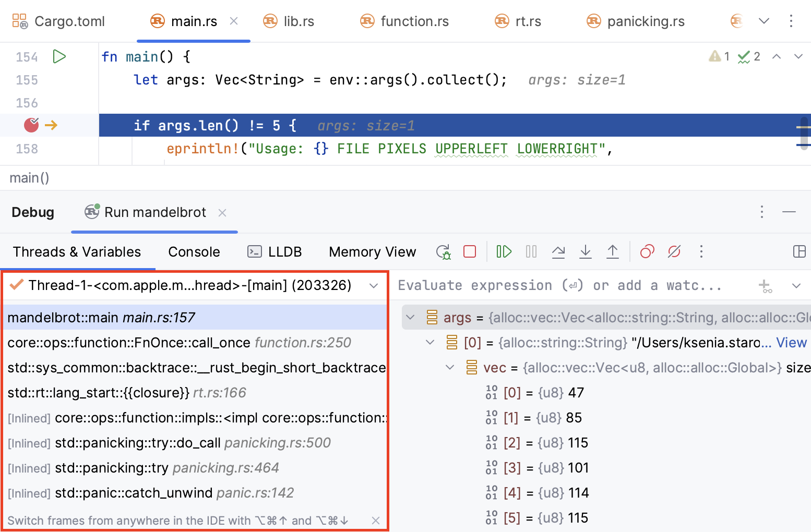Run main from the gutter run icon
This screenshot has height=532, width=811.
pos(59,56)
